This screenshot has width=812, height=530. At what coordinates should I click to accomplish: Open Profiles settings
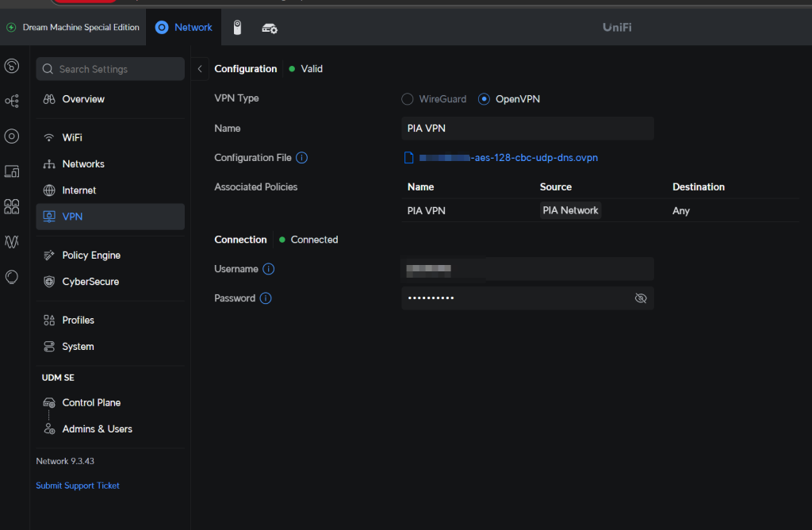(x=110, y=321)
